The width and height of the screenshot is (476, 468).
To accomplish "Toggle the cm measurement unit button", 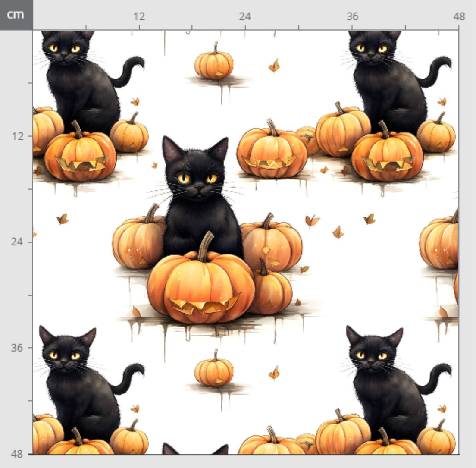I will (x=16, y=15).
